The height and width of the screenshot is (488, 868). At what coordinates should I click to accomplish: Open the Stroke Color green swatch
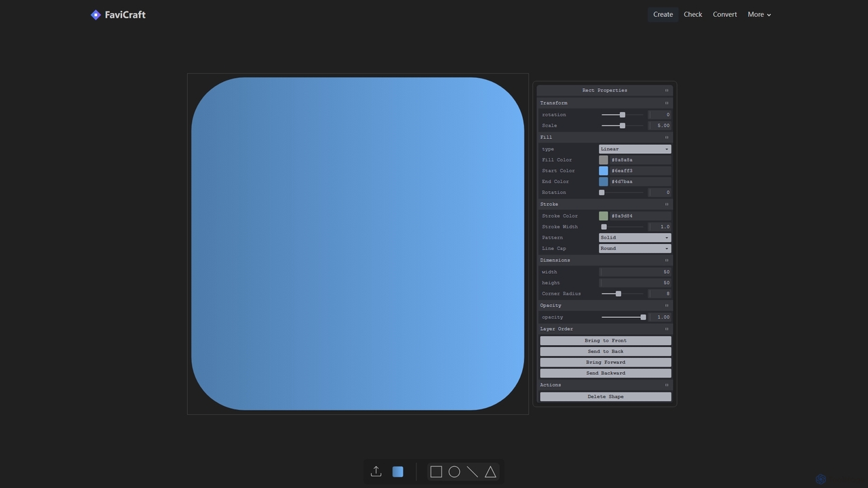pos(604,216)
